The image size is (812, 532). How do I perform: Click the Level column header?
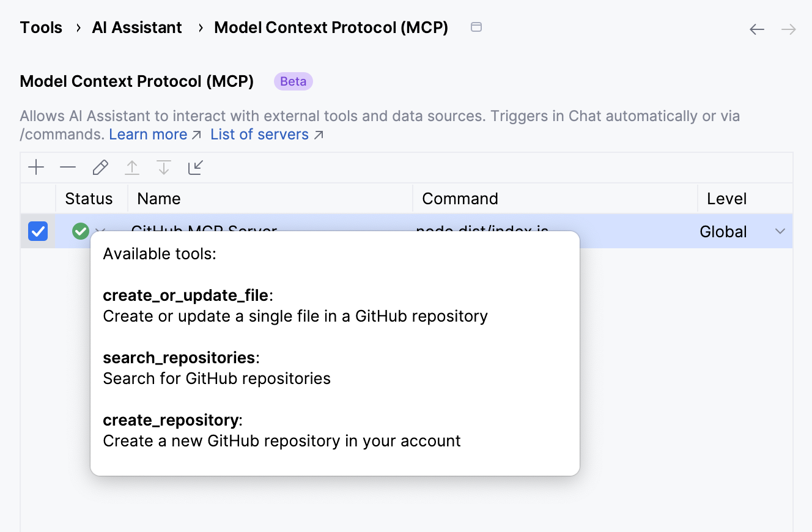726,199
